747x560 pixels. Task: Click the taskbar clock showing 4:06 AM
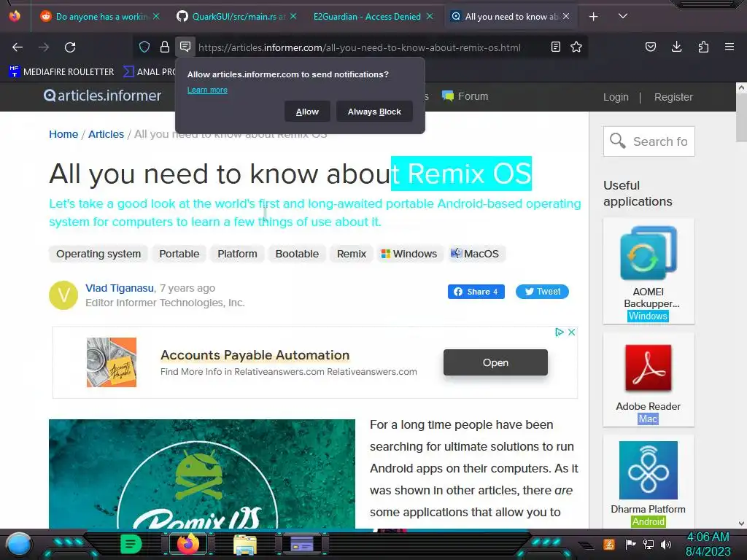click(x=708, y=544)
